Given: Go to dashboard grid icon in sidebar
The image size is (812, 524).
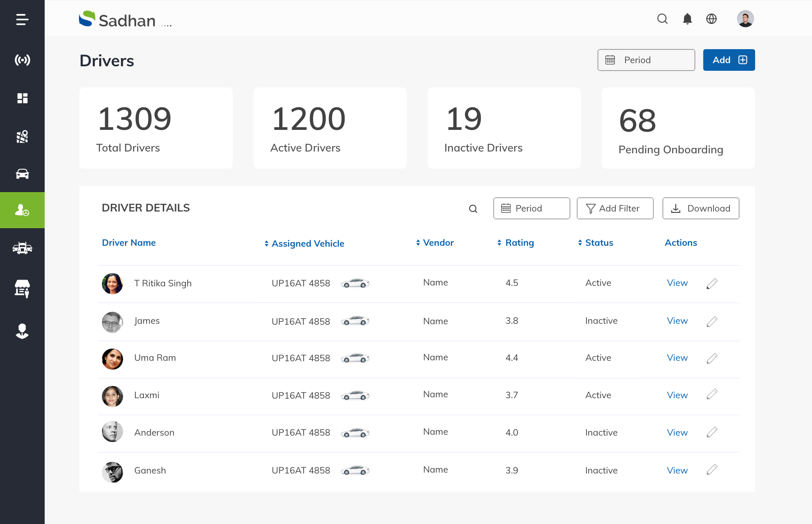Looking at the screenshot, I should pyautogui.click(x=22, y=98).
